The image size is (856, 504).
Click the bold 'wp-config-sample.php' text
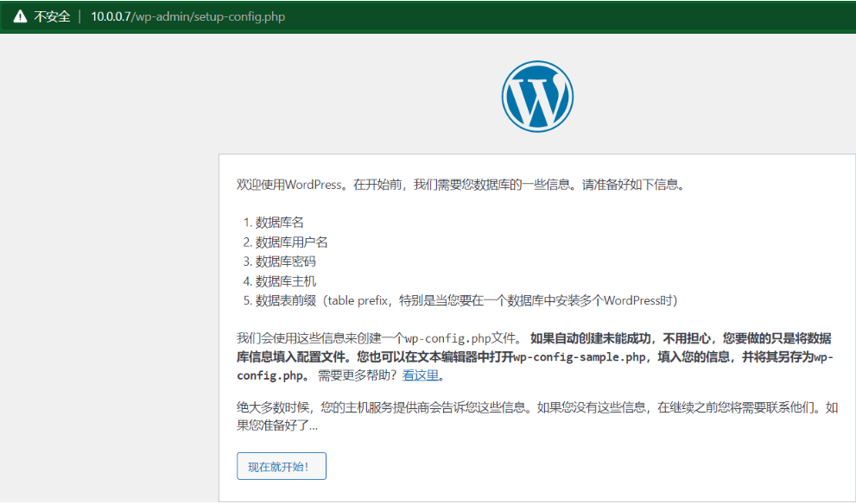click(x=580, y=357)
